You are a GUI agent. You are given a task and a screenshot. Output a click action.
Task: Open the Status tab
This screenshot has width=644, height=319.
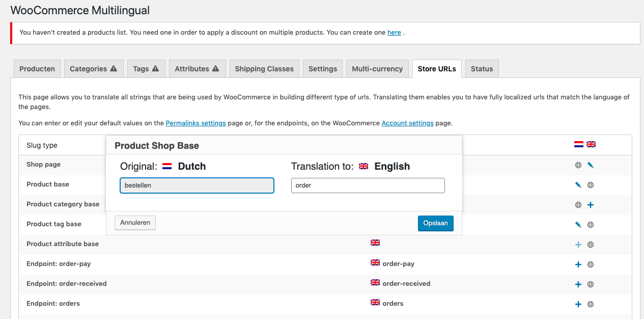pos(482,69)
